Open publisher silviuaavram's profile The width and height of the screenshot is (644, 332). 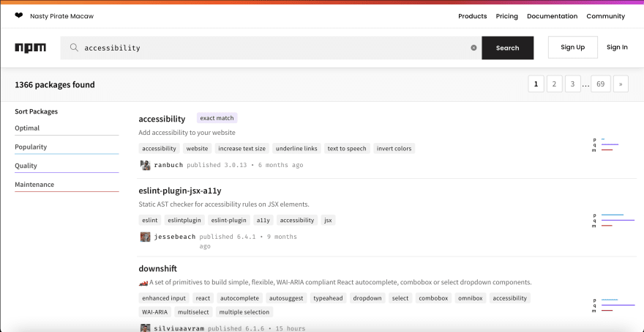pyautogui.click(x=179, y=329)
